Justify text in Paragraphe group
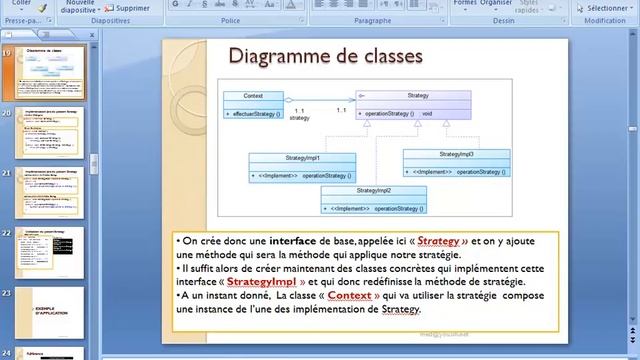Image resolution: width=640 pixels, height=360 pixels. click(362, 4)
